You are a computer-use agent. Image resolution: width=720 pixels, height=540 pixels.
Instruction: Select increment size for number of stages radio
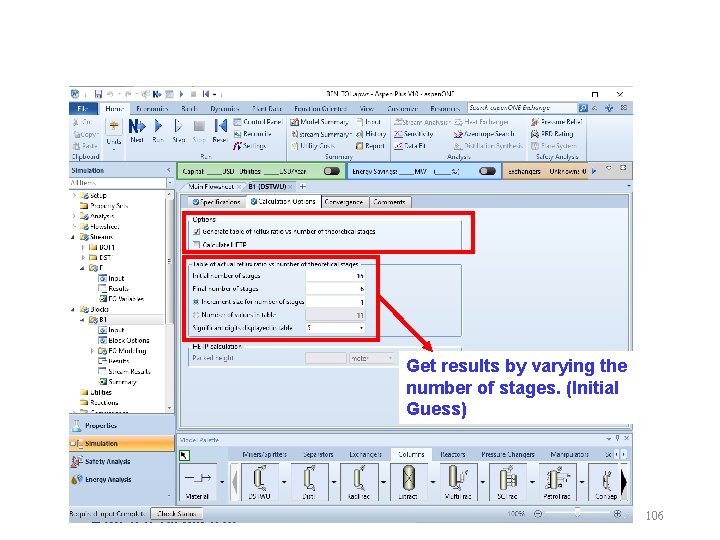pos(196,302)
